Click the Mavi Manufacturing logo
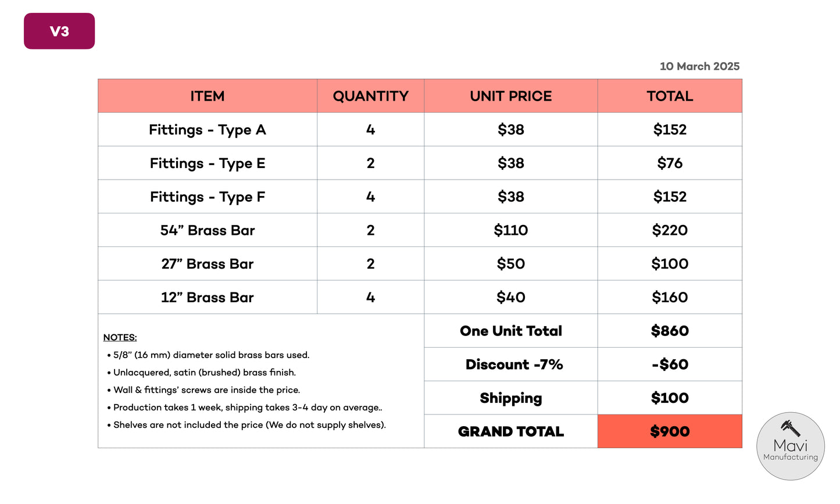 pos(790,446)
